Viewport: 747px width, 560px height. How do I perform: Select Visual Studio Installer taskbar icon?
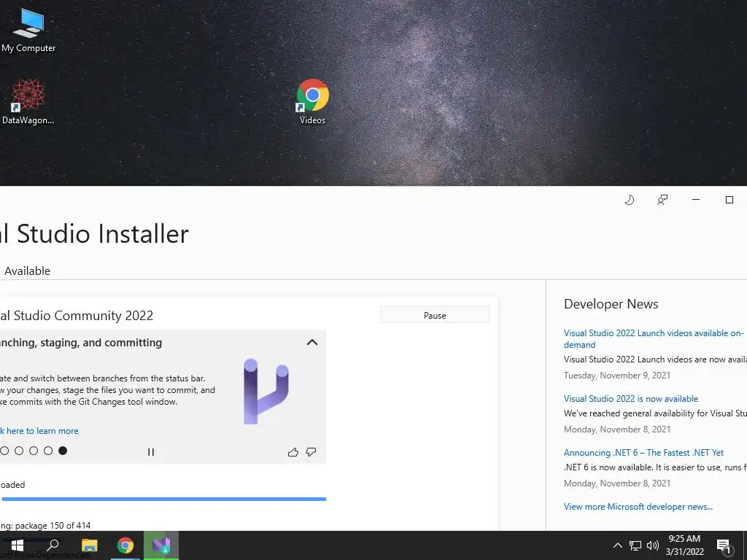coord(161,545)
